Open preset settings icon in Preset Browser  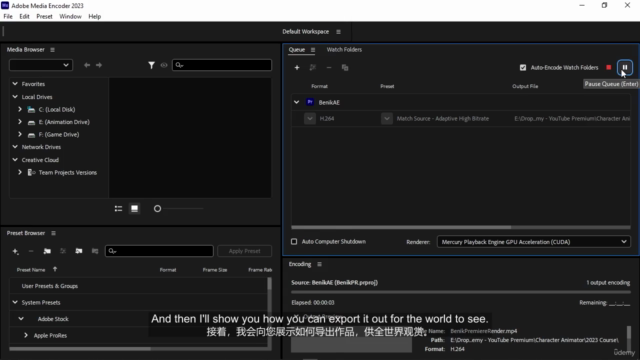[63, 251]
